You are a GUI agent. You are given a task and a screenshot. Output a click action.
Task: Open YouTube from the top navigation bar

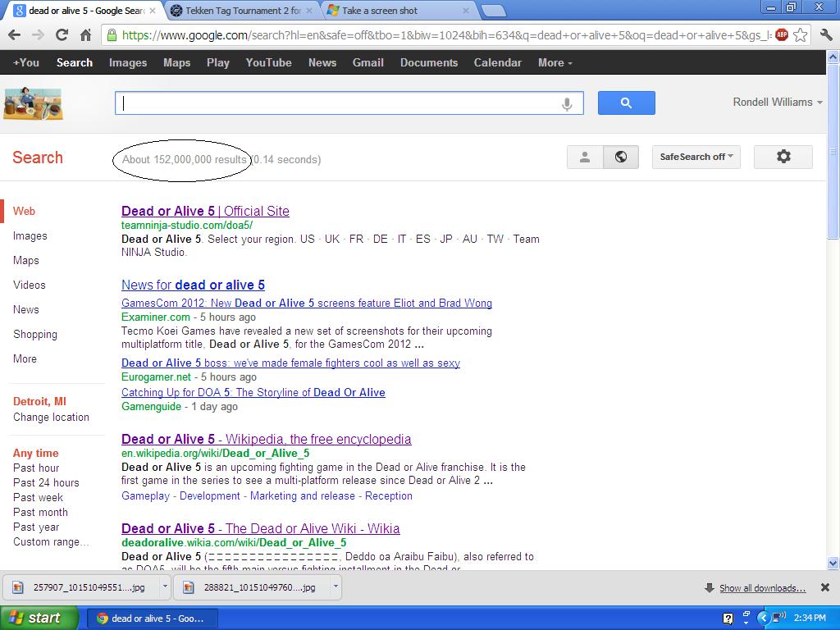point(268,62)
